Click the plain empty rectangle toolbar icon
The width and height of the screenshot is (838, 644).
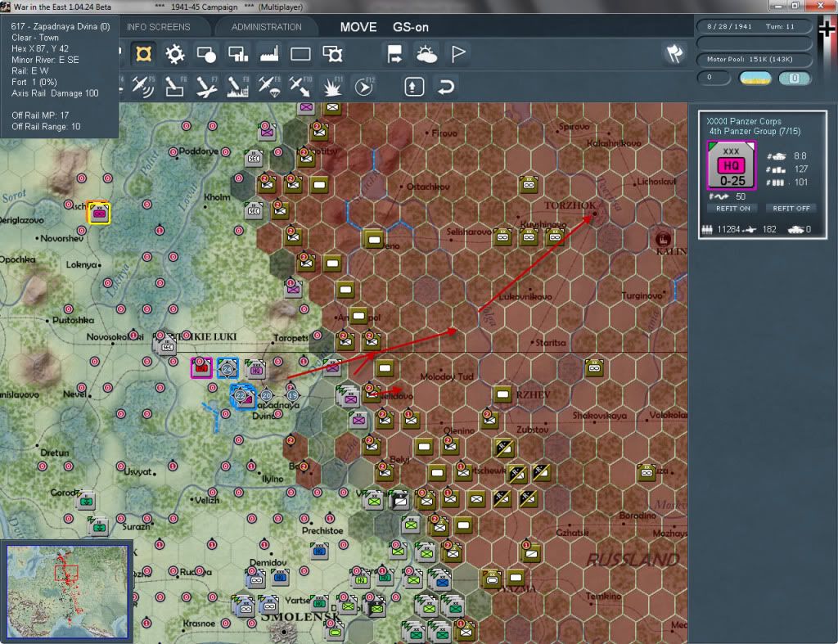(x=300, y=54)
